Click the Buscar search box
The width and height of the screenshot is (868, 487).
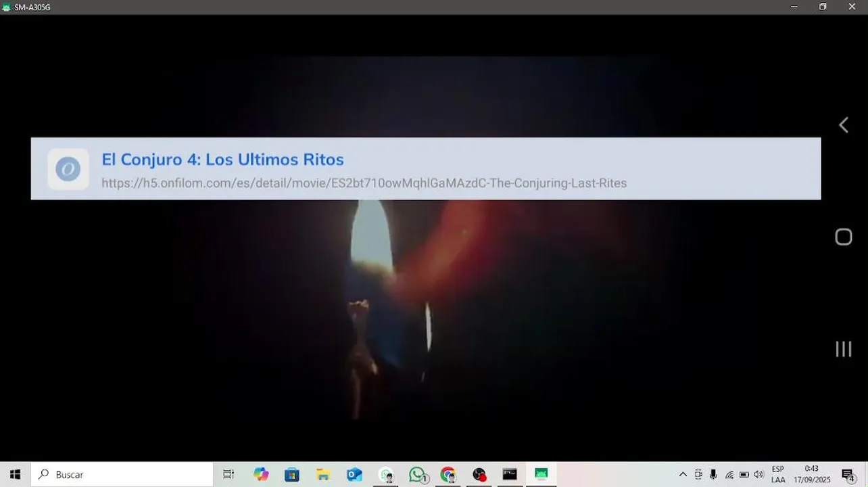(x=122, y=475)
